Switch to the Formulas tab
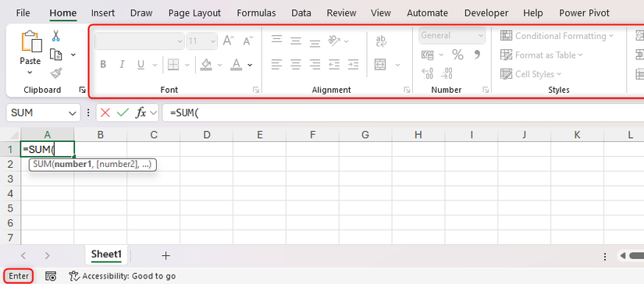 click(256, 13)
